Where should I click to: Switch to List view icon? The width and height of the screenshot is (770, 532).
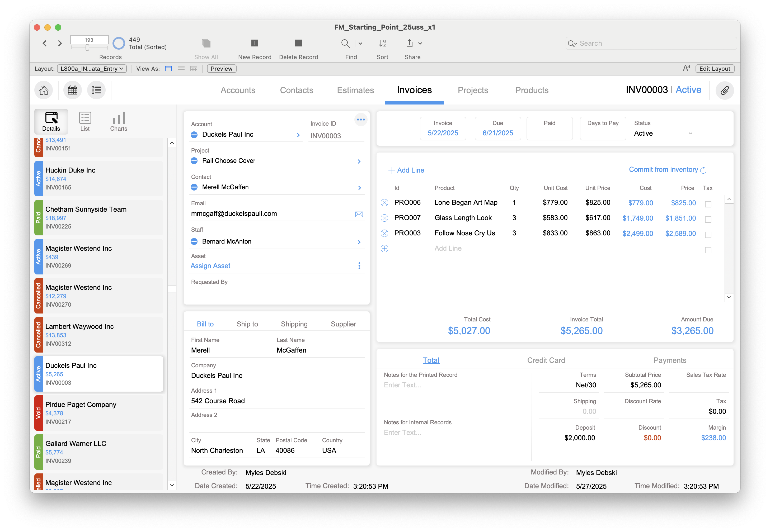tap(181, 69)
